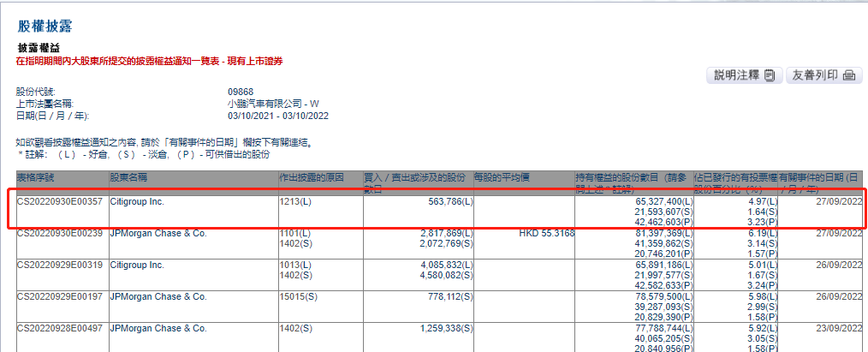Click the 有關事件的日期 column header
This screenshot has height=352, width=868.
tap(821, 182)
